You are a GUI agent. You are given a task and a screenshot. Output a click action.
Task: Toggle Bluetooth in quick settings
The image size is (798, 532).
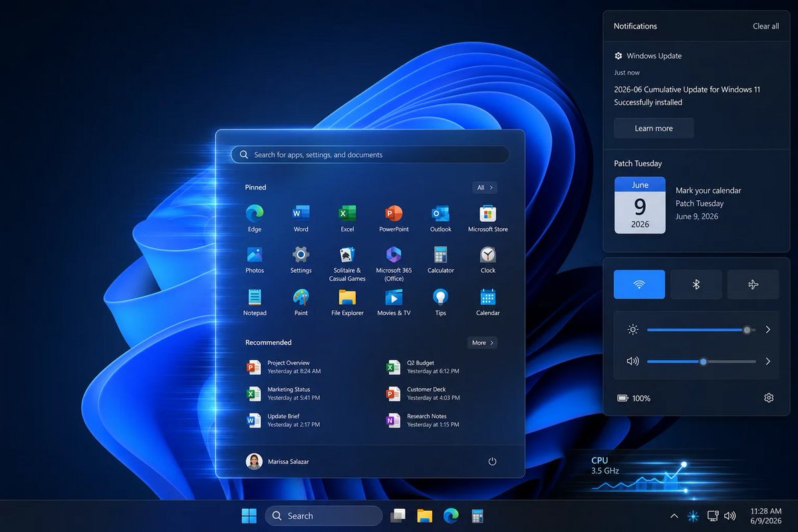click(696, 284)
